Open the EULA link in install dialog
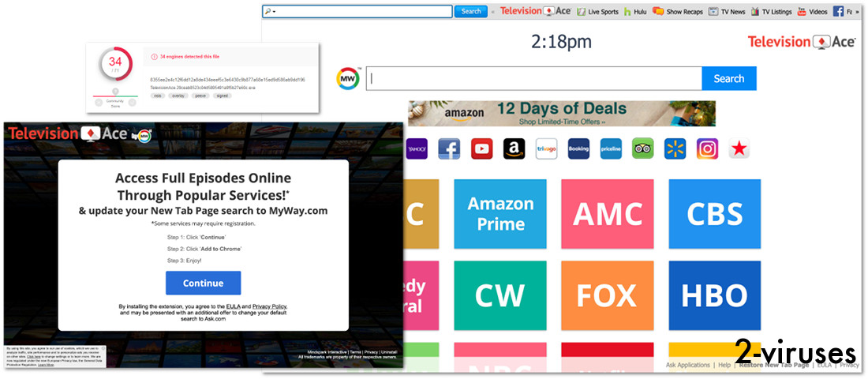 click(x=233, y=306)
